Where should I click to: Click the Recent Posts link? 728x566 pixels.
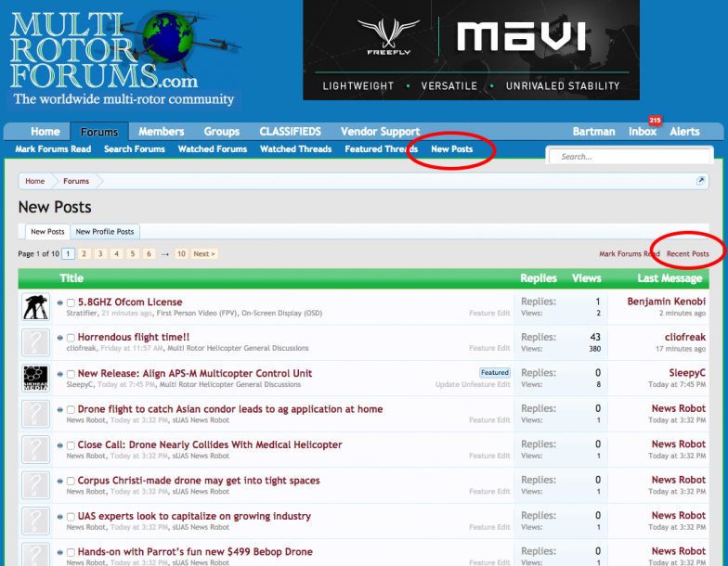coord(687,254)
